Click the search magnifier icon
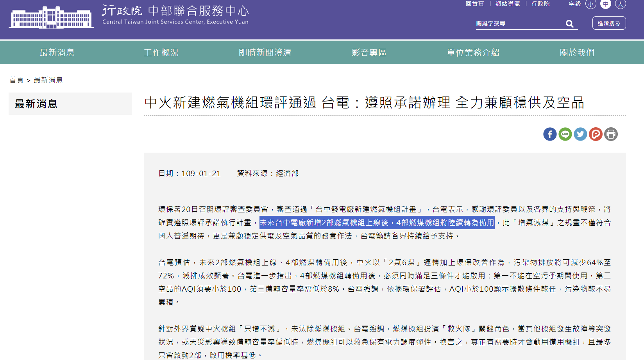The width and height of the screenshot is (644, 360). coord(570,24)
